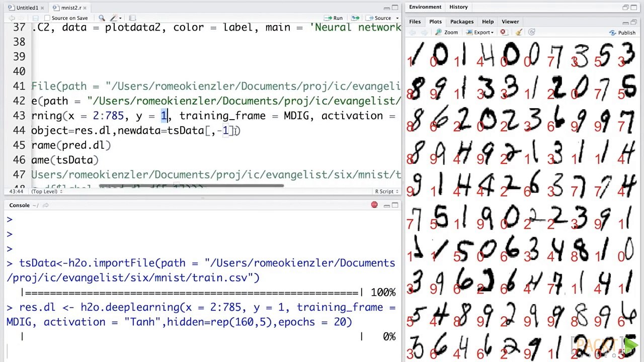Open the Source options dropdown arrow

(x=396, y=18)
